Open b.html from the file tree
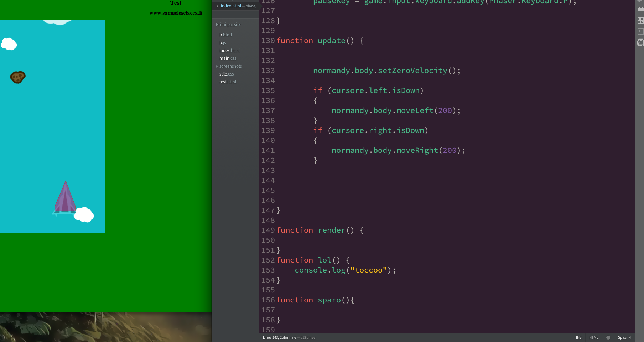 pos(225,35)
